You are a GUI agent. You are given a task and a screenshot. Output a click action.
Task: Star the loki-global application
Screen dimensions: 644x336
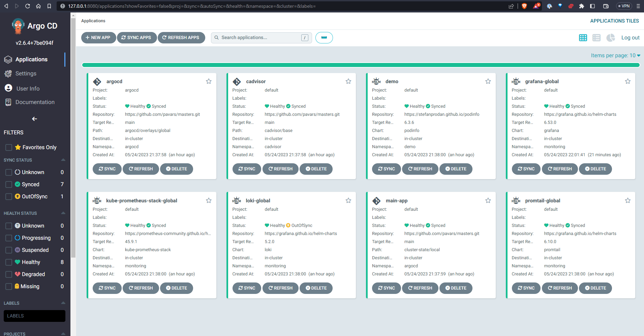(348, 200)
